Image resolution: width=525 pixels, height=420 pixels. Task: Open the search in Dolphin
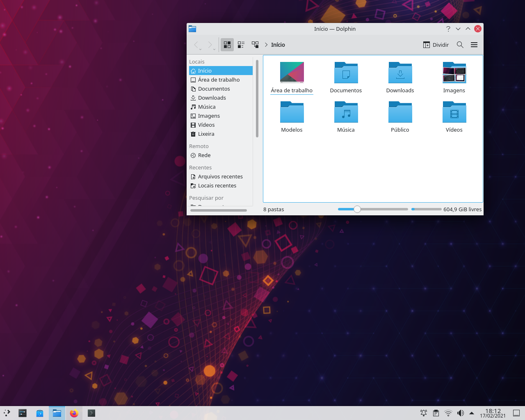point(460,45)
